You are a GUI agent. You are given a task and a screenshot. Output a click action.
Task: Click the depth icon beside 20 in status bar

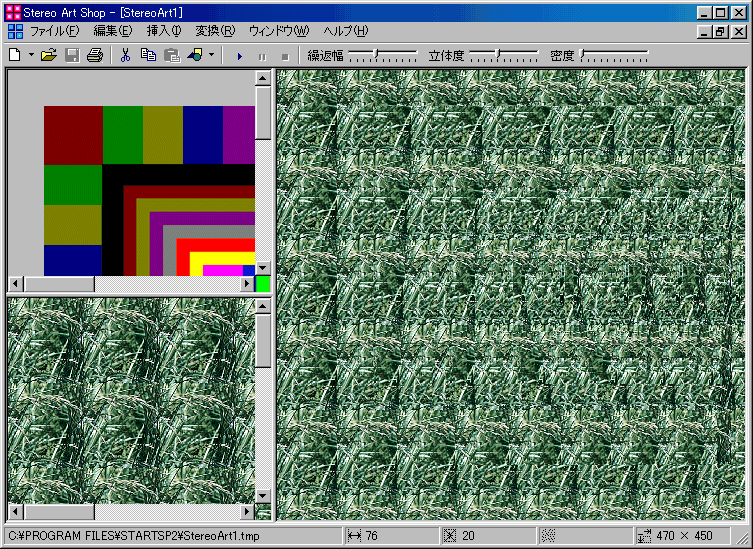coord(450,536)
